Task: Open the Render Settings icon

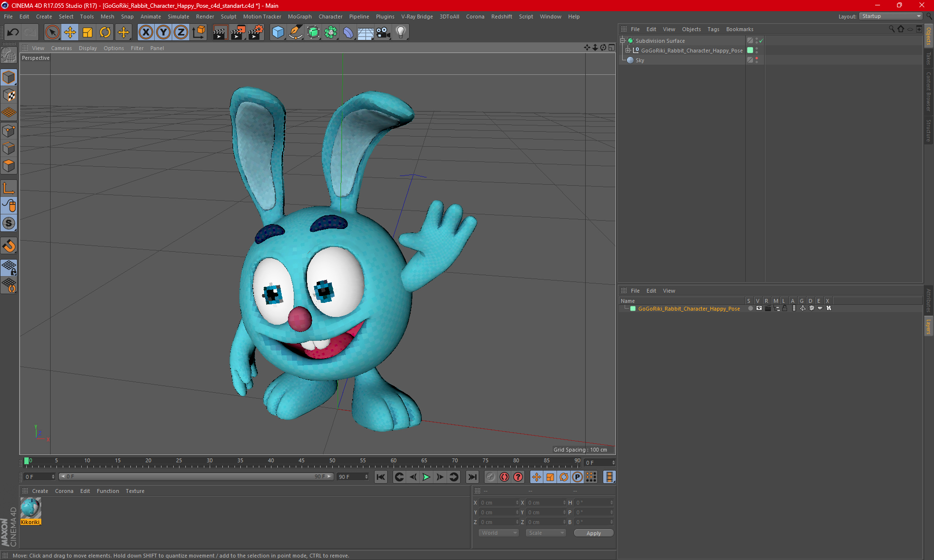Action: click(x=256, y=33)
